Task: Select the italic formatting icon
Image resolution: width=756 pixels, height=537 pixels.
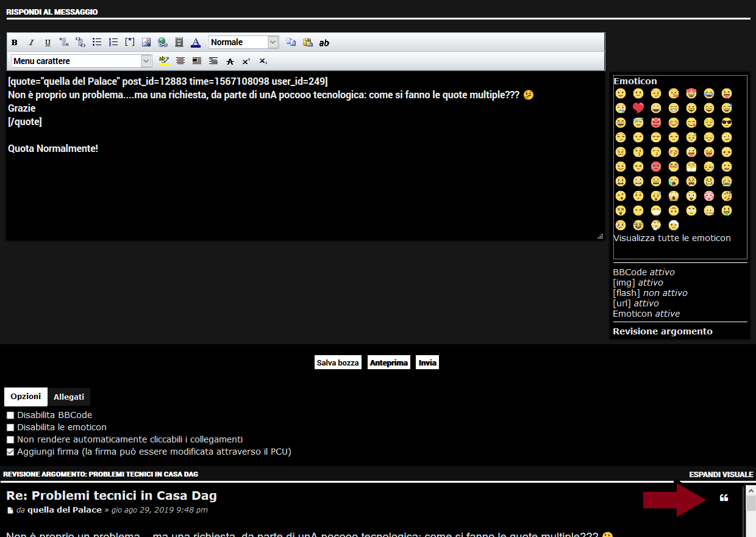Action: (30, 42)
